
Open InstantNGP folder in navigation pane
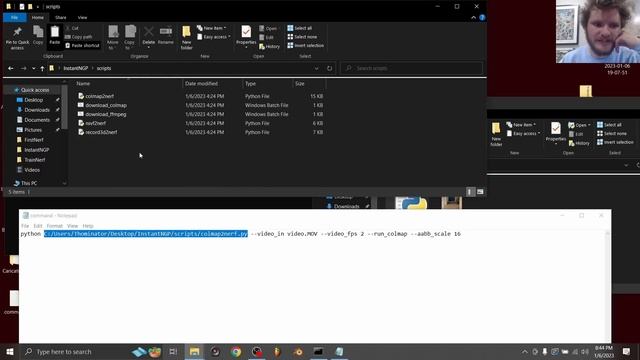(x=36, y=150)
